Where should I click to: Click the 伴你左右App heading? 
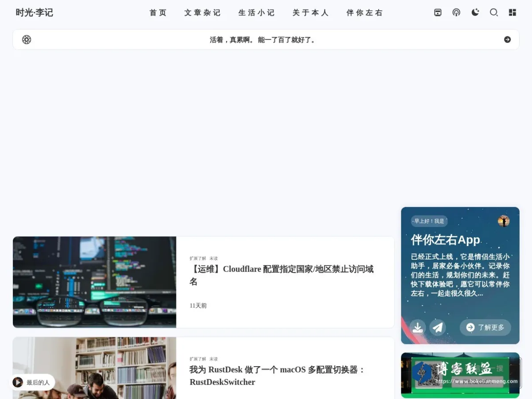(446, 240)
